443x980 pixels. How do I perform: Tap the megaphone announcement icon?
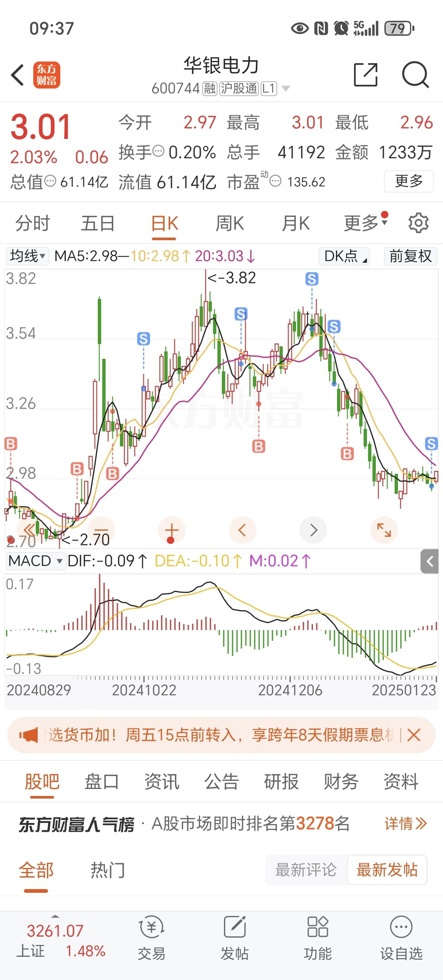coord(29,735)
